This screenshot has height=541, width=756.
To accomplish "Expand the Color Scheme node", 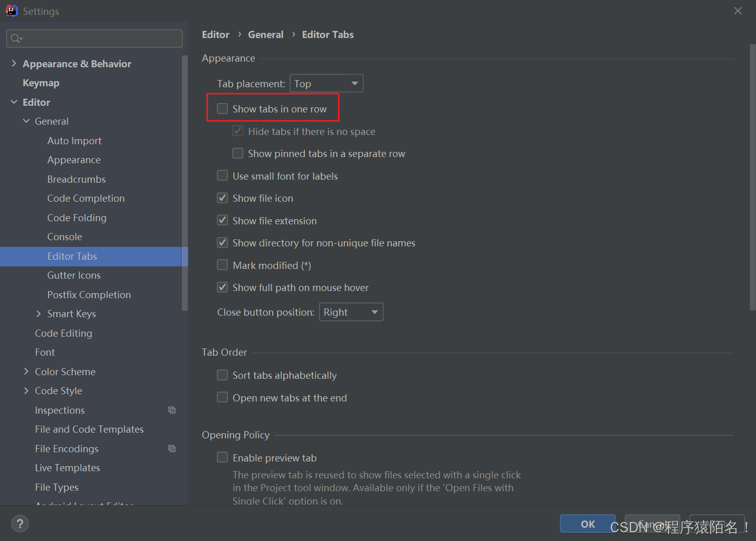I will 26,372.
